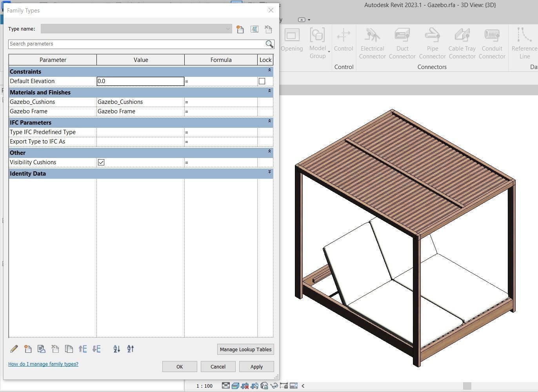Click the magnifier icon in Search parameters
Screen dimensions: 538x392
pyautogui.click(x=269, y=44)
